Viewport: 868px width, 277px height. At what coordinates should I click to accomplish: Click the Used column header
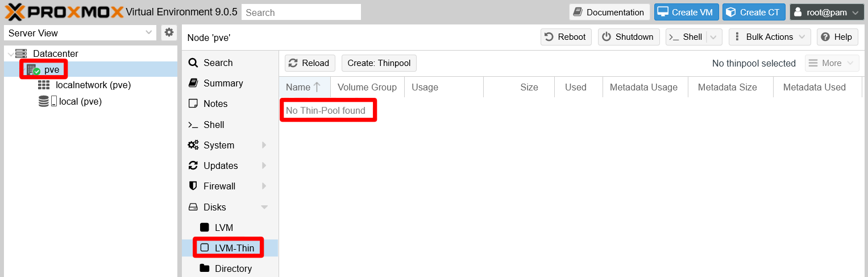[579, 87]
